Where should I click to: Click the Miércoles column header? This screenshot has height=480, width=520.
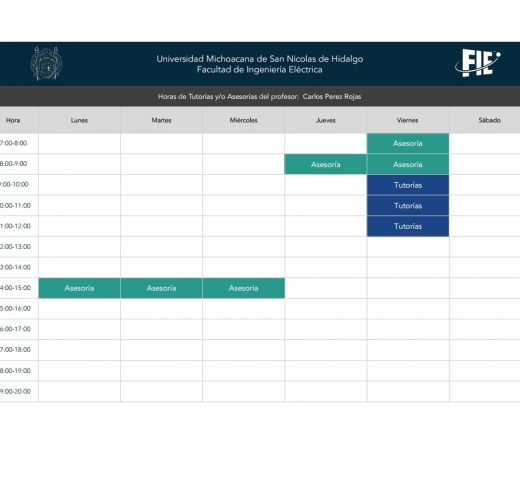tap(244, 120)
